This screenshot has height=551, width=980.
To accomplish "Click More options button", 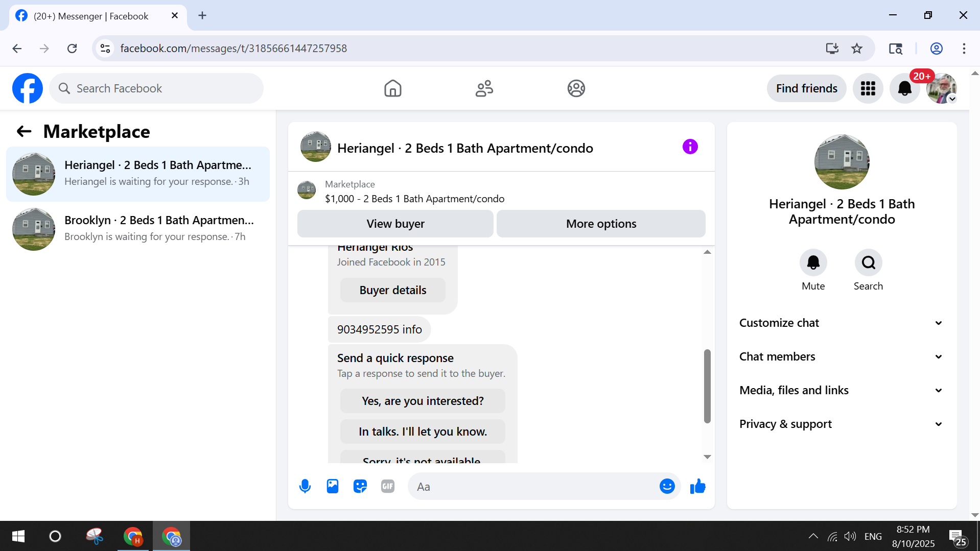I will pyautogui.click(x=601, y=224).
